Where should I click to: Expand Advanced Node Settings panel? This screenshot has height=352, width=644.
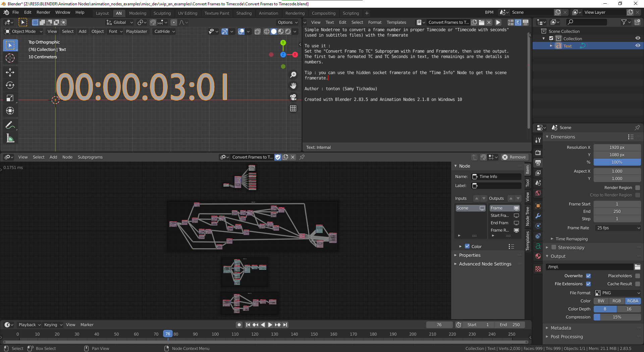485,264
